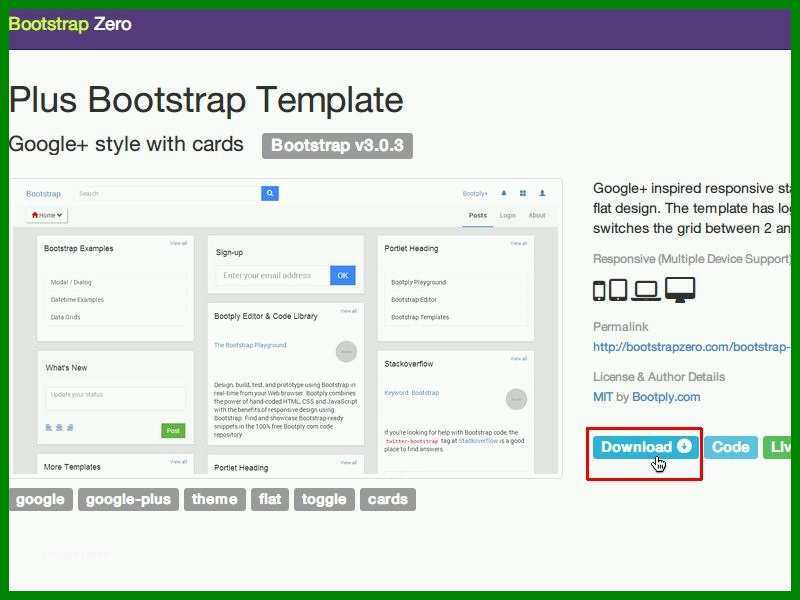Screen dimensions: 800x600
Task: Click the round avatar in Bootply Editor card
Action: click(346, 352)
